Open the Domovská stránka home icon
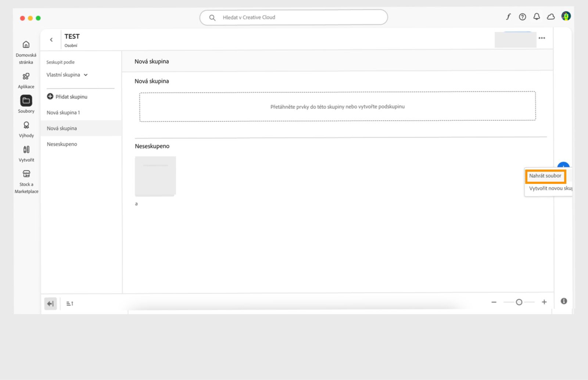Screen dimensions: 588x380 click(x=26, y=45)
